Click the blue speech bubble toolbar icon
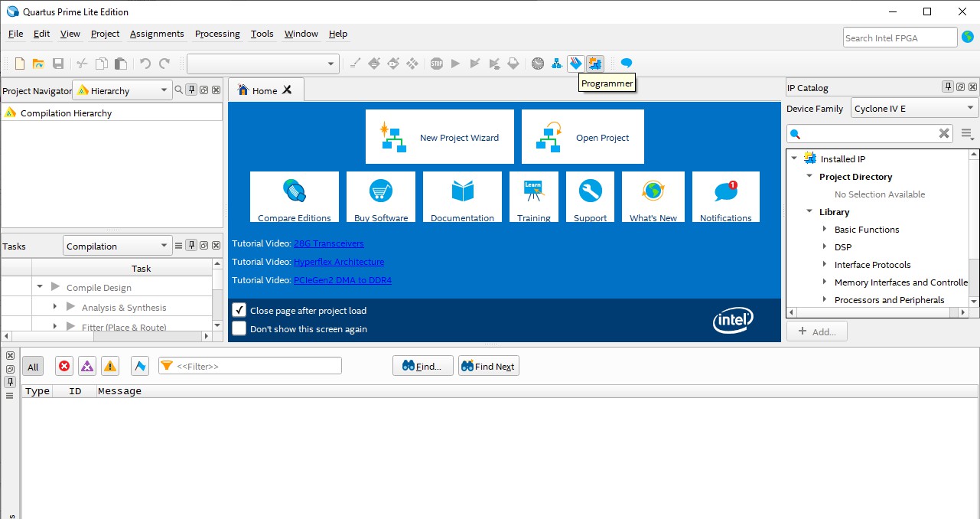 (x=626, y=64)
